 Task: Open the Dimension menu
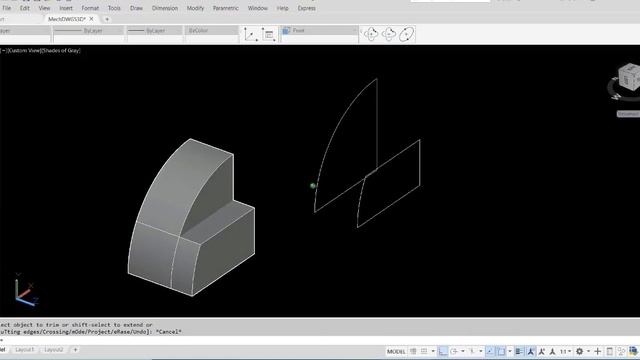pyautogui.click(x=165, y=8)
